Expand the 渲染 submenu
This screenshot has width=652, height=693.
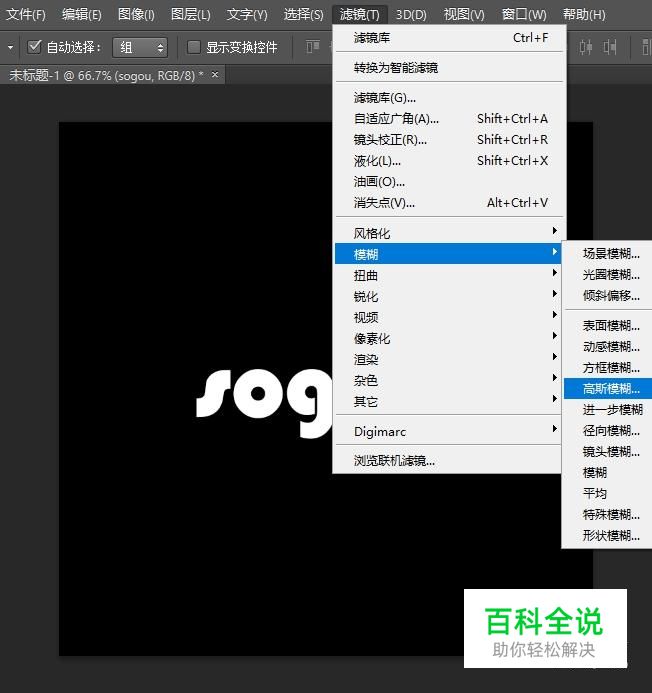click(448, 359)
